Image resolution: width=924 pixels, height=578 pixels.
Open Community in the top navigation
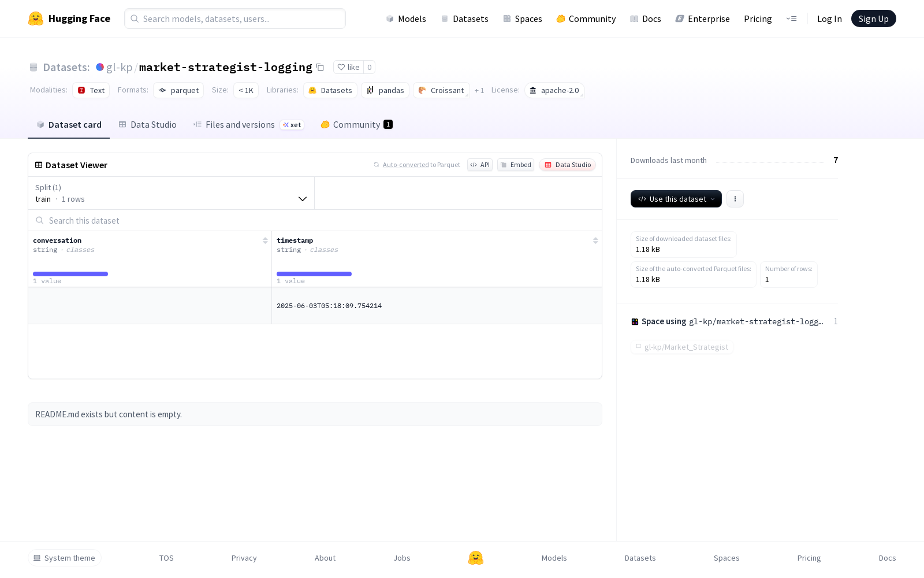[x=586, y=18]
